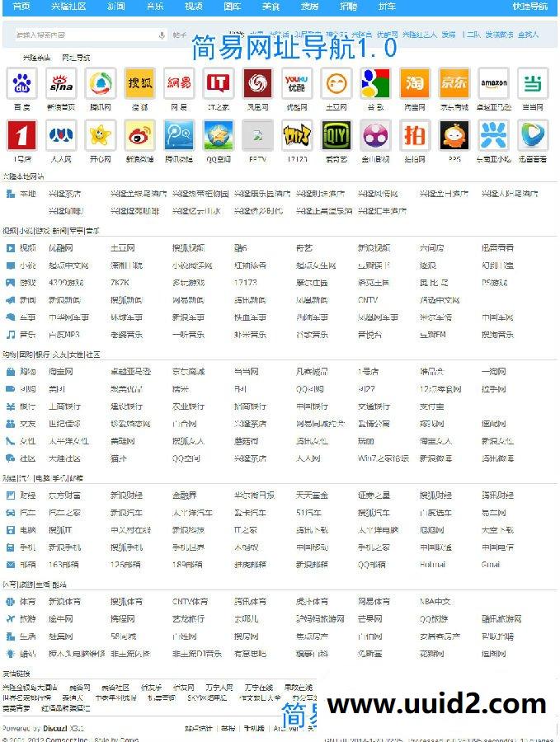Open the 视频 top nav item

tap(193, 7)
